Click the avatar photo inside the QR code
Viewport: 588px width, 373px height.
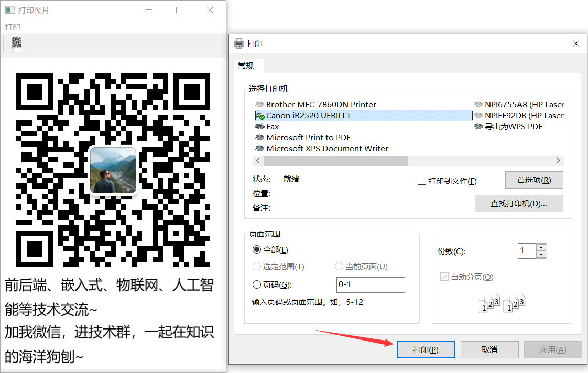click(x=113, y=170)
